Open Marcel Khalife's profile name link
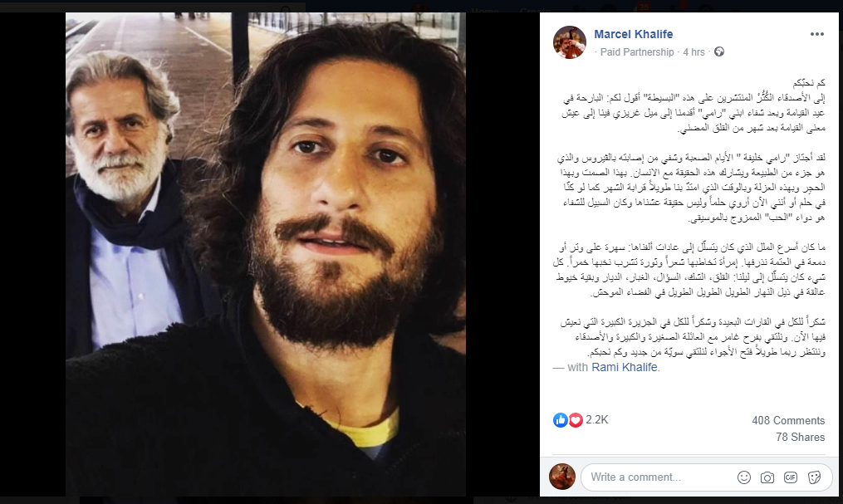The image size is (843, 504). (x=634, y=34)
